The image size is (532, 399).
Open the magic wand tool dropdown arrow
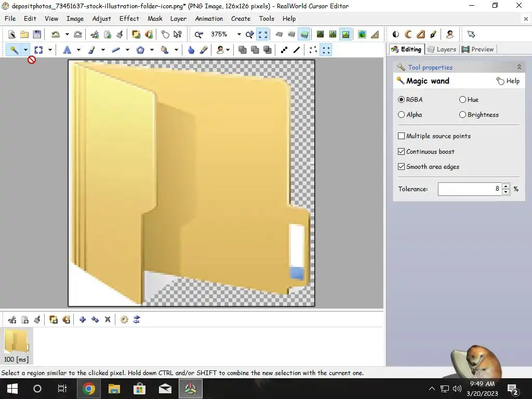click(25, 50)
